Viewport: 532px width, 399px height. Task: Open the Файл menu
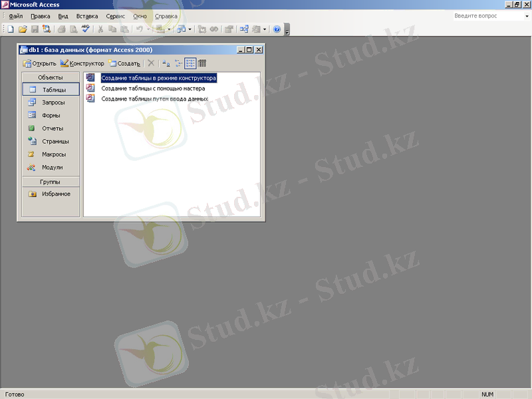click(15, 16)
